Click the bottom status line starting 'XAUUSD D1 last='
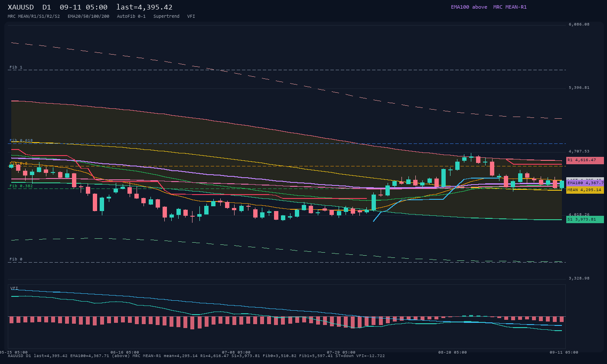The height and width of the screenshot is (364, 607). [x=196, y=356]
